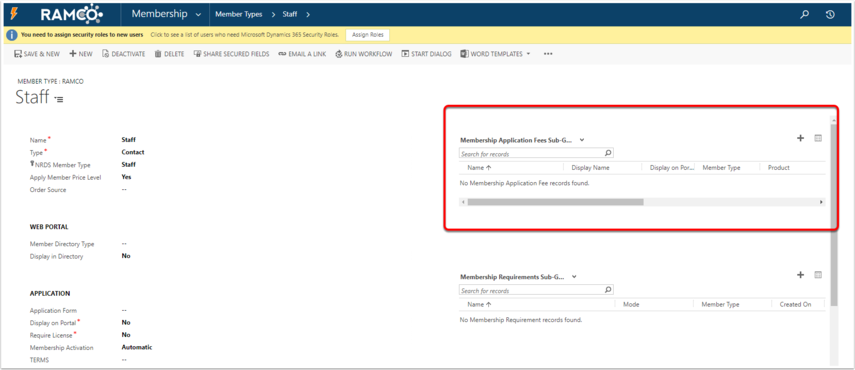Expand Membership Application Fees view selector
The height and width of the screenshot is (370, 855).
point(582,140)
